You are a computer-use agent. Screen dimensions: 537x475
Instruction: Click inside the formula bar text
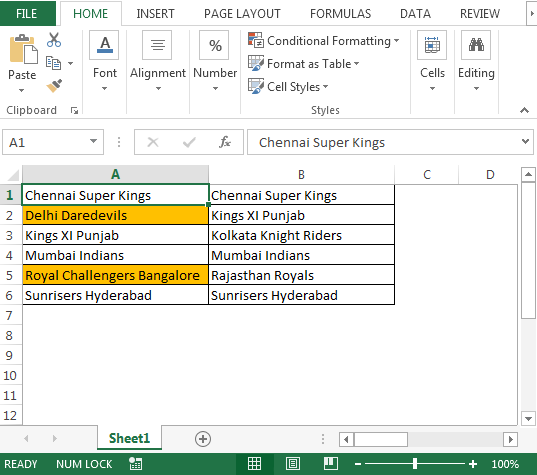(x=322, y=142)
